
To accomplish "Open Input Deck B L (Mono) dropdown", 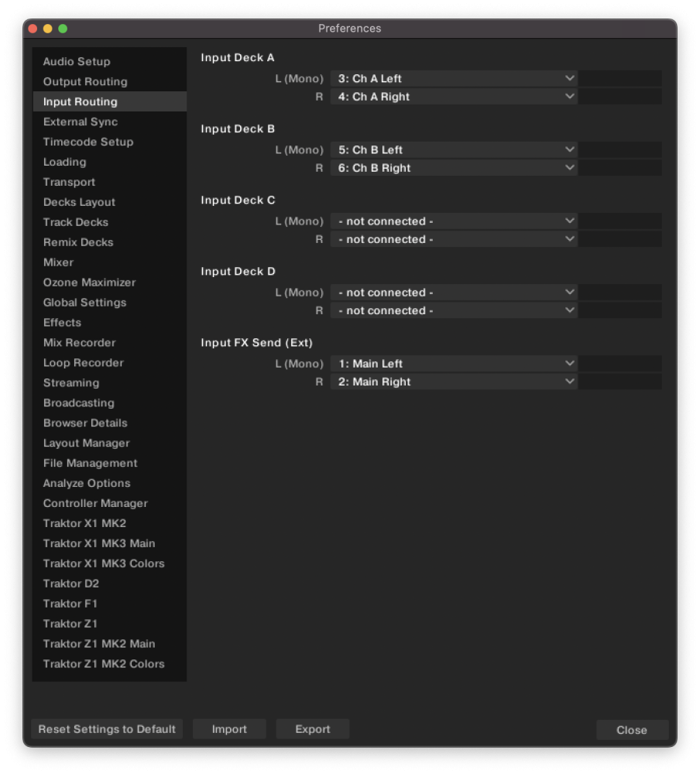I will pos(454,149).
